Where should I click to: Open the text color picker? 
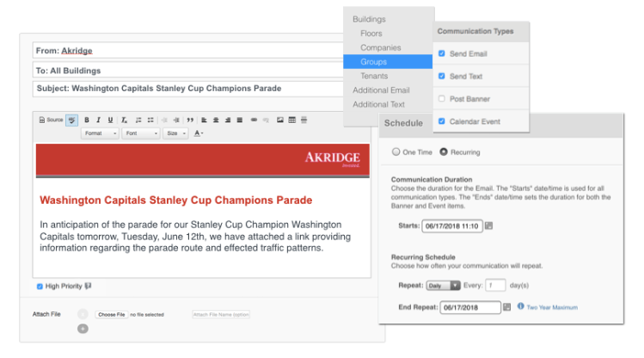198,133
